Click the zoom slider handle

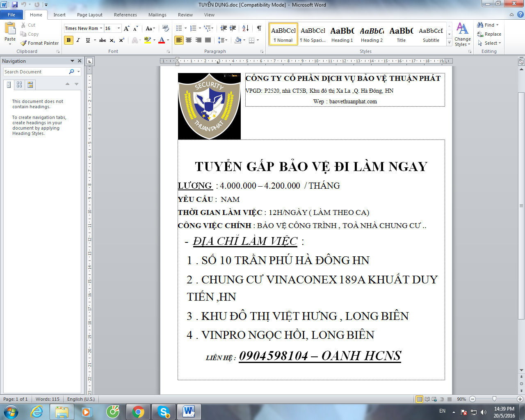pyautogui.click(x=494, y=399)
